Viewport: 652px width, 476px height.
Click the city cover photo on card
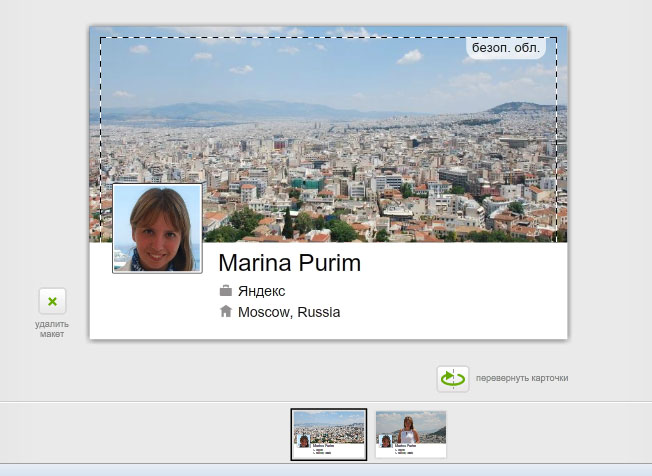[x=380, y=170]
